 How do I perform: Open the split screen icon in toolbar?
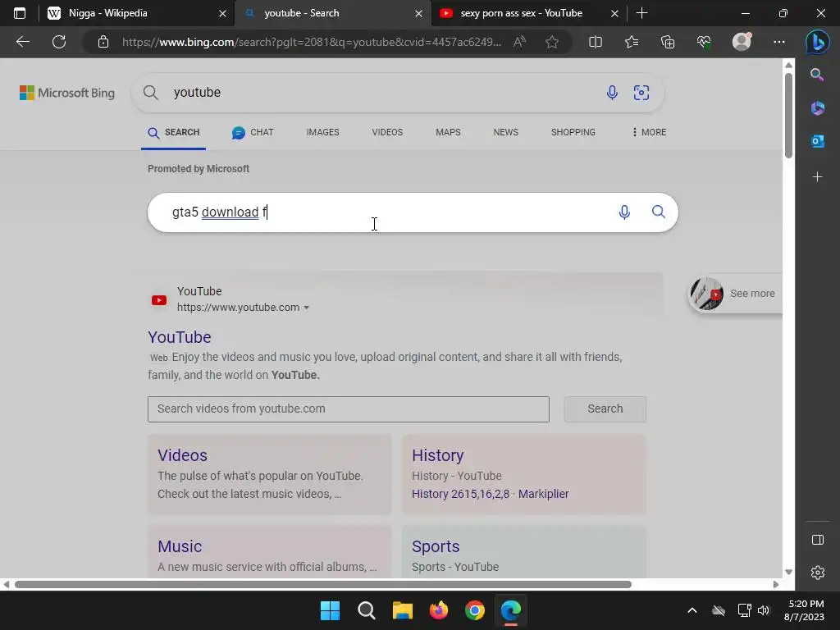[596, 42]
